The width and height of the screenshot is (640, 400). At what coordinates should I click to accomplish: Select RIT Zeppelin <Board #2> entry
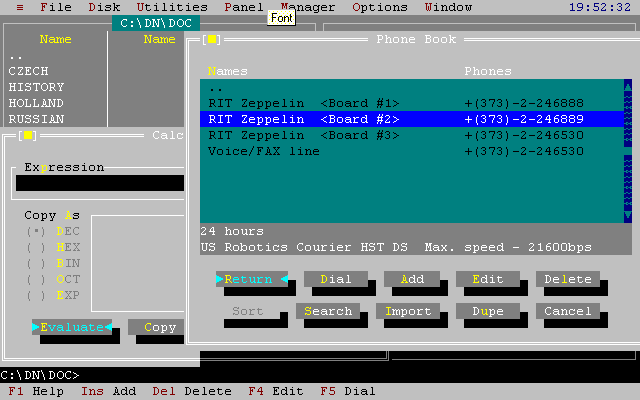pos(412,119)
